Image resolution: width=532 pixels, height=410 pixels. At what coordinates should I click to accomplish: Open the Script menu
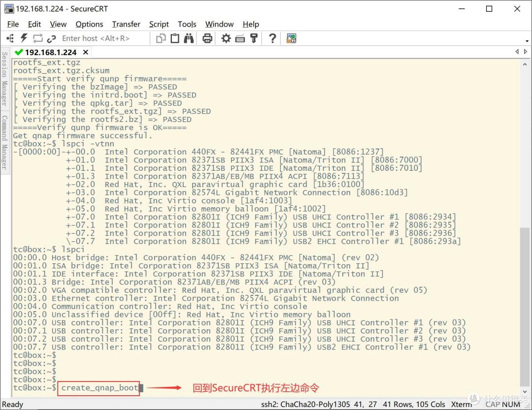click(159, 24)
